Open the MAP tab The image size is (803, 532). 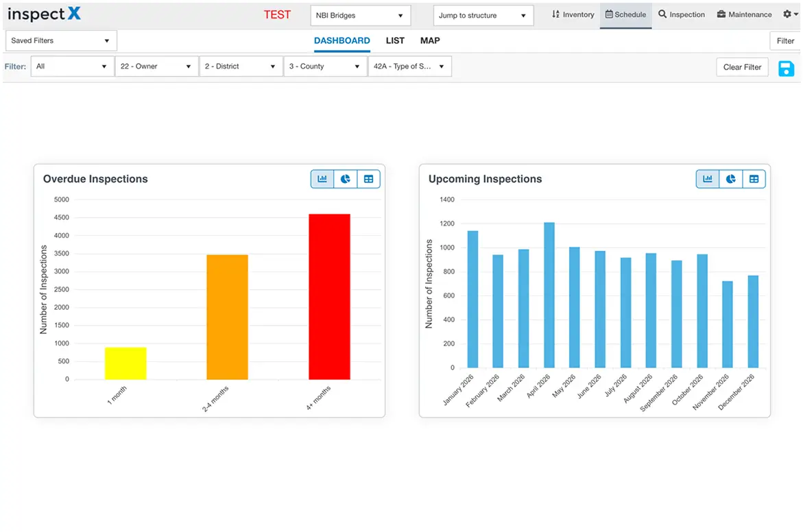[430, 40]
